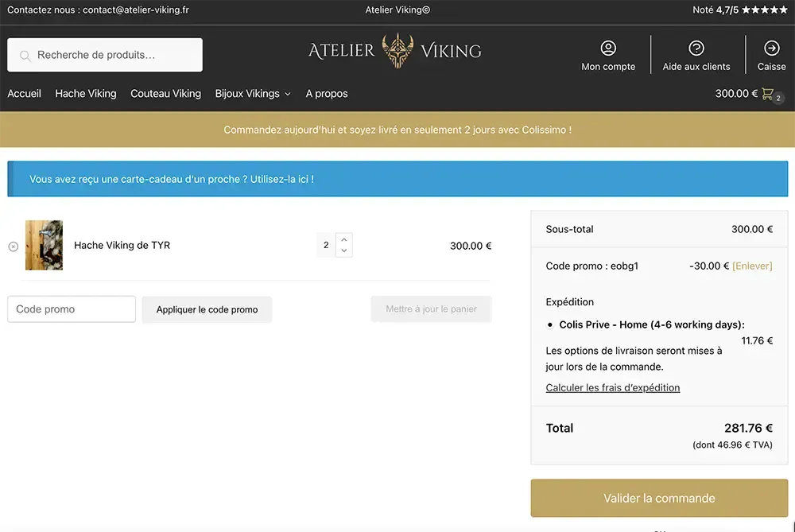Click the search magnifier icon

(x=25, y=56)
